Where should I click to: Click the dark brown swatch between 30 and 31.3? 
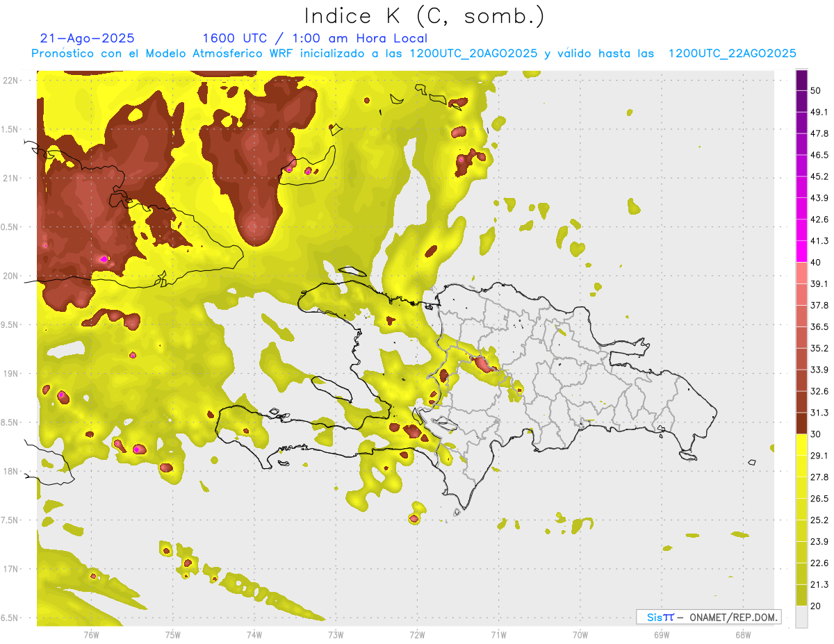802,423
